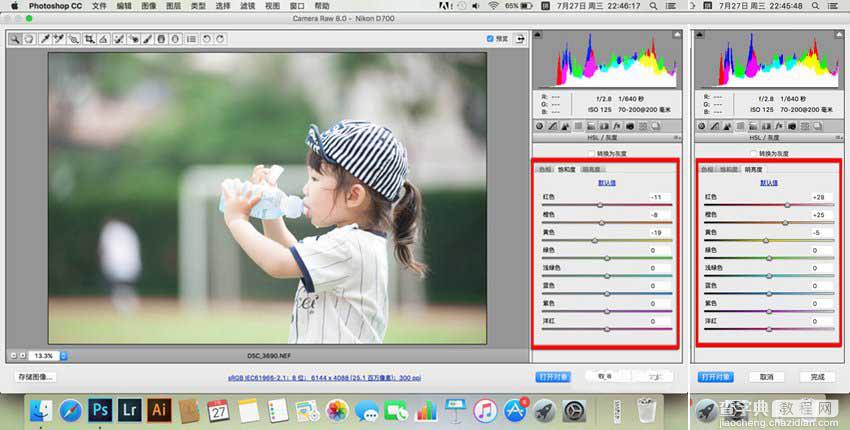Open HSL icon in right panel copy
The height and width of the screenshot is (430, 850).
[x=740, y=126]
